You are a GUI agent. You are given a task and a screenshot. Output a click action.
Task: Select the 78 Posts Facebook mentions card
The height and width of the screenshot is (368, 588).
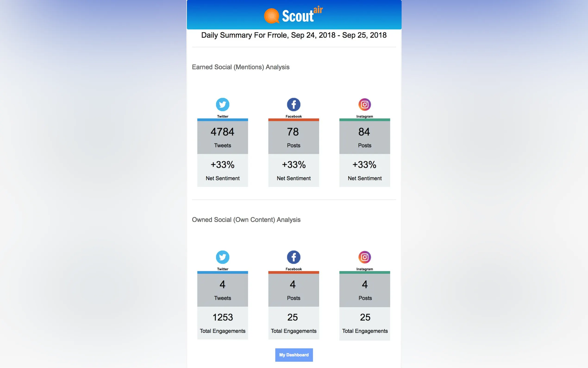pyautogui.click(x=293, y=137)
